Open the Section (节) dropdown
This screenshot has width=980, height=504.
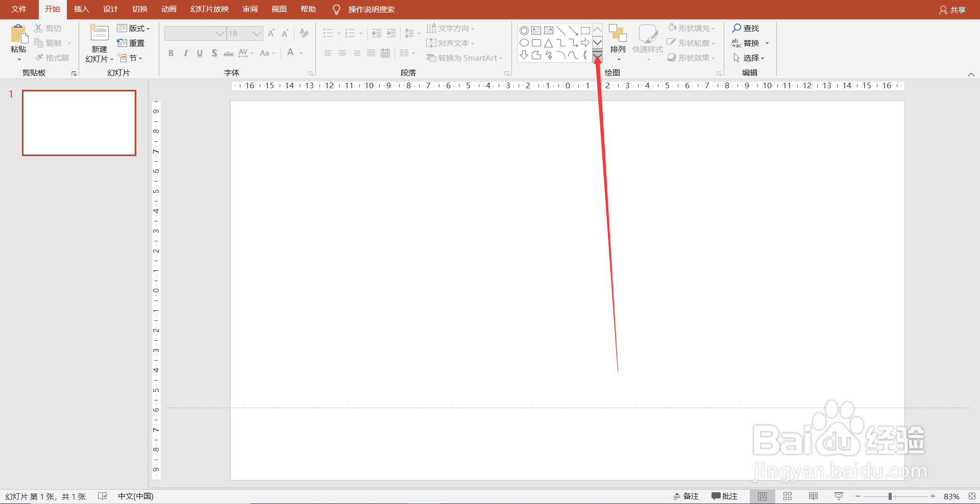[x=130, y=58]
